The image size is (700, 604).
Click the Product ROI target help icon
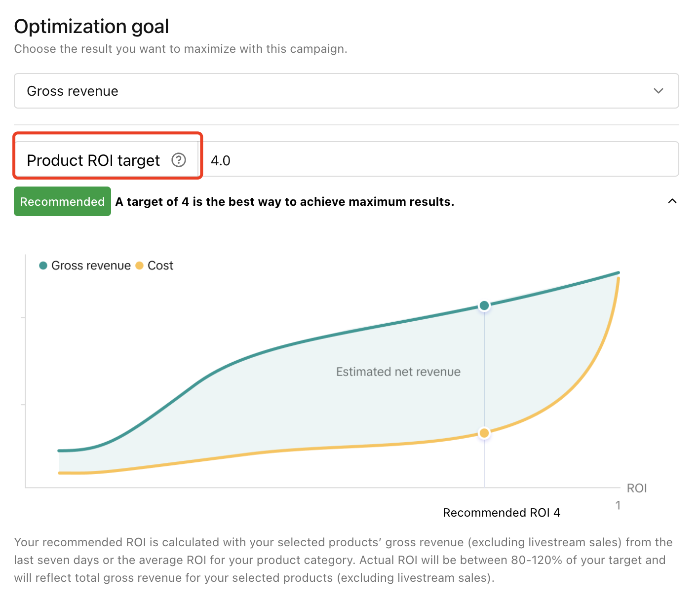click(178, 160)
